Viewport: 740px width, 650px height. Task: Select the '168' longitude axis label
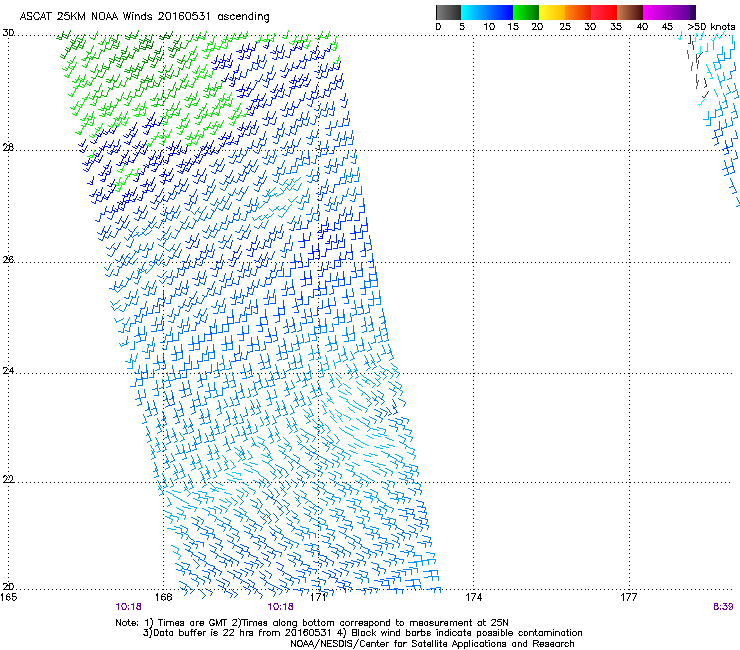(x=163, y=597)
